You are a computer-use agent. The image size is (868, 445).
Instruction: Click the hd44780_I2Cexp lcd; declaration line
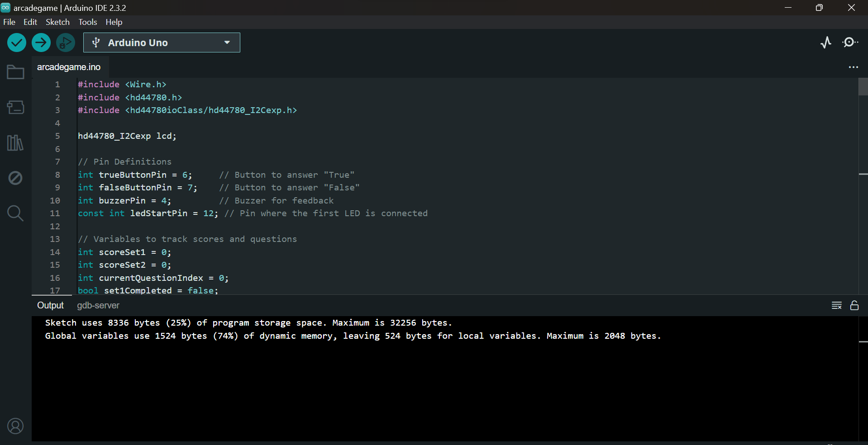127,136
